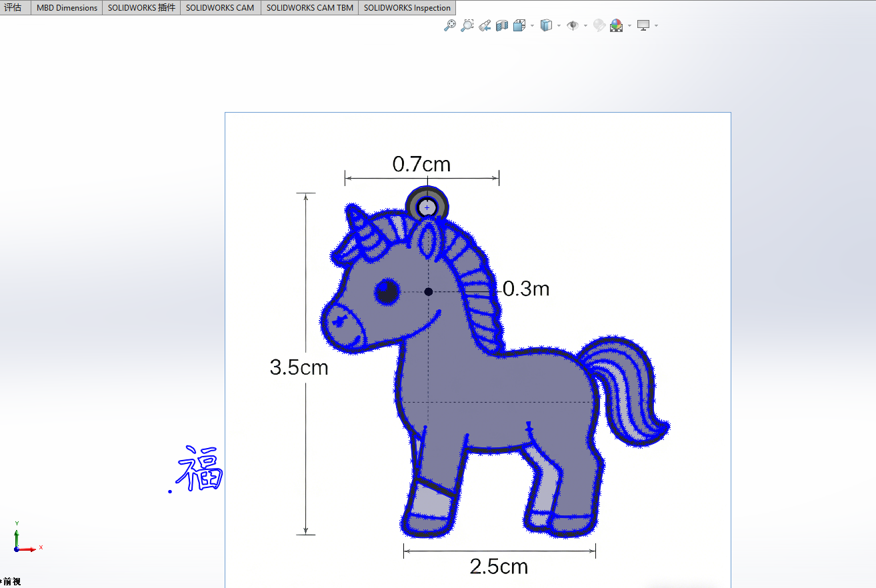
Task: Select the 0.3m dimension label
Action: point(526,289)
